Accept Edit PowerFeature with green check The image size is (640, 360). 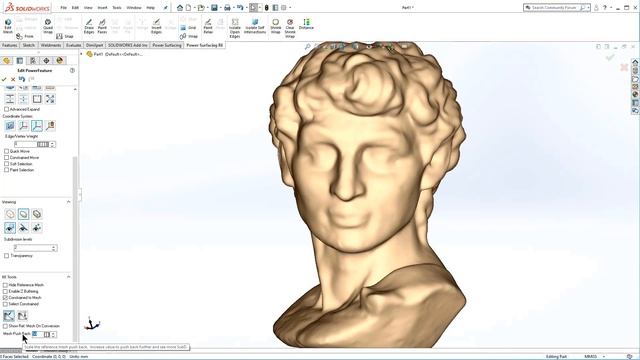tap(4, 79)
